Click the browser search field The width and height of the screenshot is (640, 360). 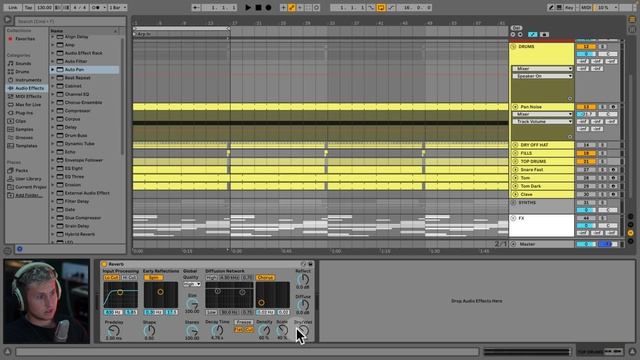tap(70, 21)
